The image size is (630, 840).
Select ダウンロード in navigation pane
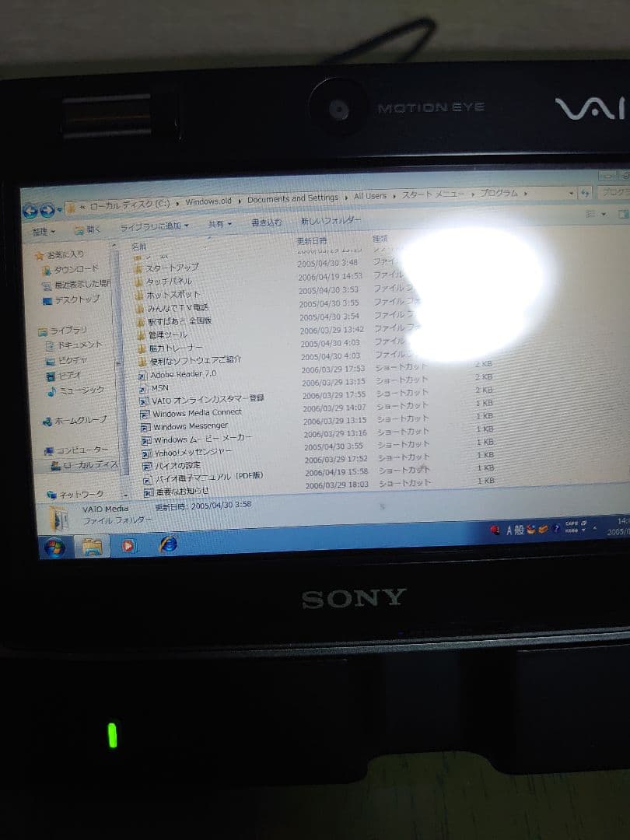(71, 270)
